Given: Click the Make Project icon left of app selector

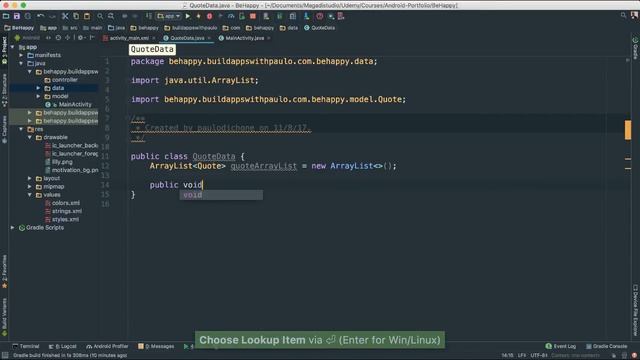Looking at the screenshot, I should click(x=149, y=16).
